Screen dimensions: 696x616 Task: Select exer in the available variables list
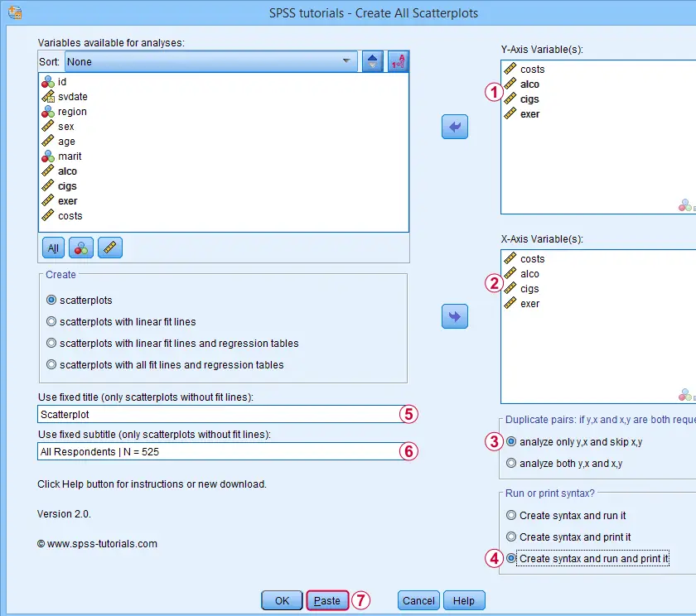pos(67,201)
